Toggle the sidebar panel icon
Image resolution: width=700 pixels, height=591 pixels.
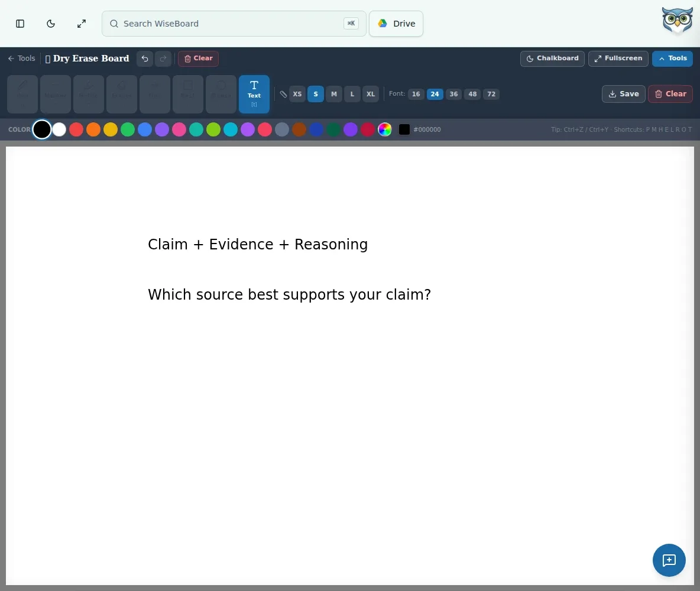[20, 24]
